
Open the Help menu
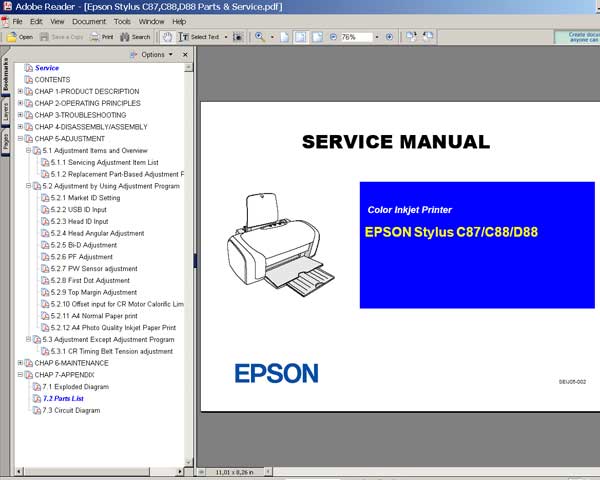[x=179, y=21]
